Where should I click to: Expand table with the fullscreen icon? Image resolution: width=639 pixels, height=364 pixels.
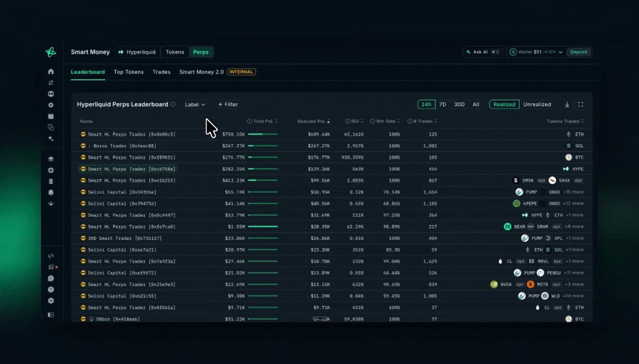click(581, 104)
